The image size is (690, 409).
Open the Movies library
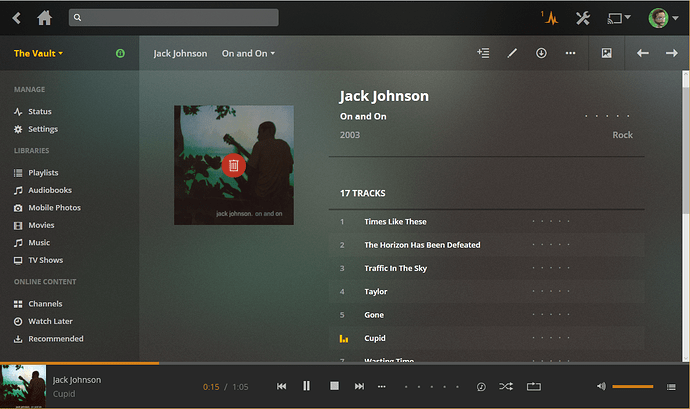click(x=34, y=225)
